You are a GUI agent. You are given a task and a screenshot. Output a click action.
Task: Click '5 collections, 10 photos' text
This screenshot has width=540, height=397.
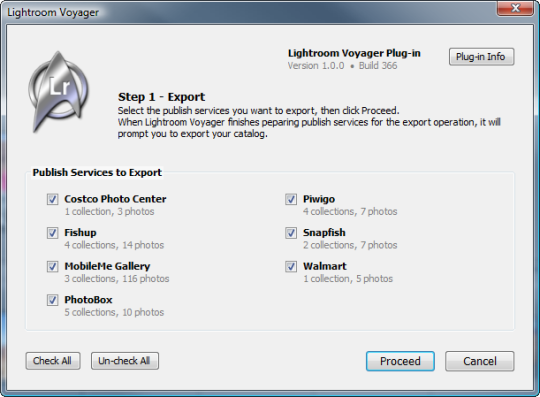pyautogui.click(x=114, y=312)
